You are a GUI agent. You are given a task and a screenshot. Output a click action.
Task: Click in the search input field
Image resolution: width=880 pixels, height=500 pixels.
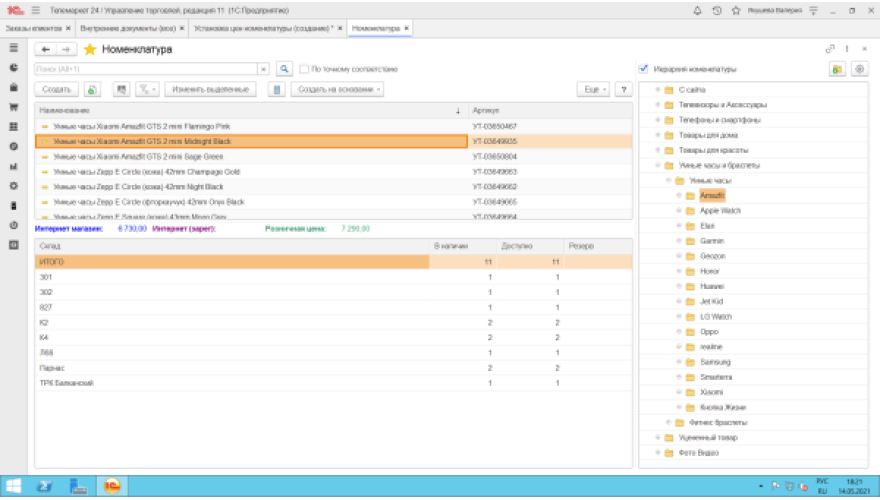tap(146, 69)
